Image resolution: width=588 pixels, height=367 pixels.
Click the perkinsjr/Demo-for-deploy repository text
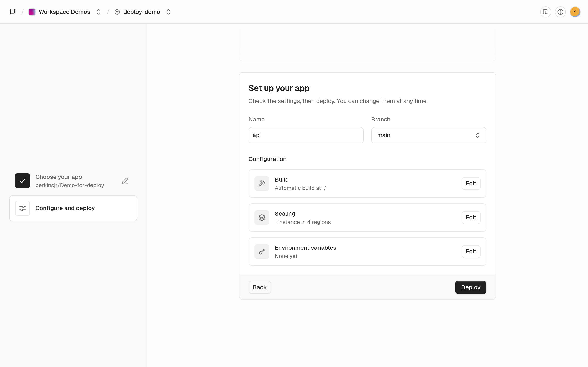70,185
